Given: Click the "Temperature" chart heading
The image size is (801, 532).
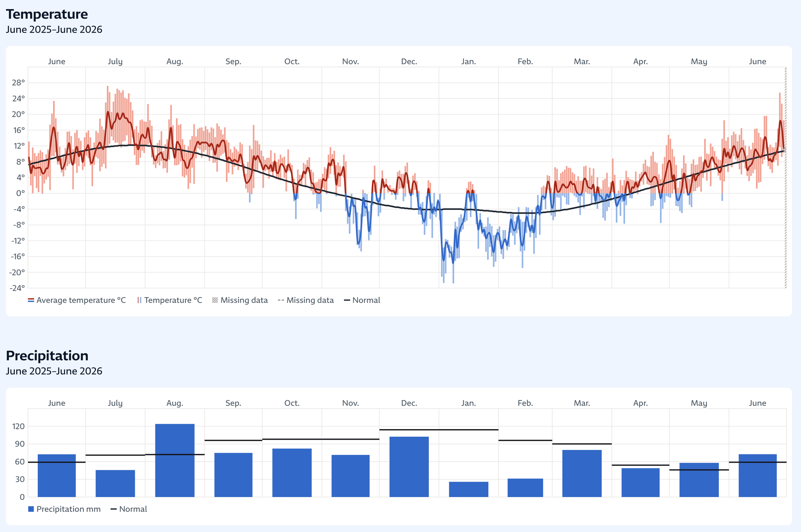Looking at the screenshot, I should (47, 14).
